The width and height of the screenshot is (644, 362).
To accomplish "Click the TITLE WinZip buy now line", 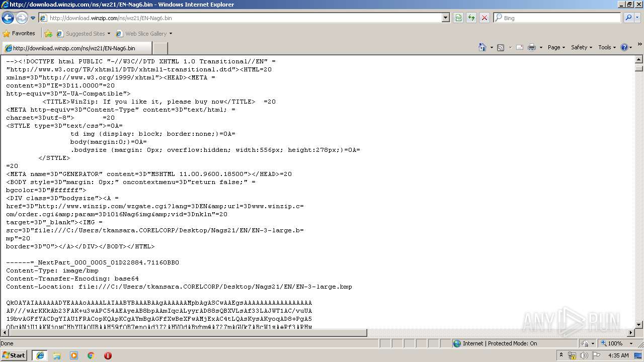I will 159,102.
